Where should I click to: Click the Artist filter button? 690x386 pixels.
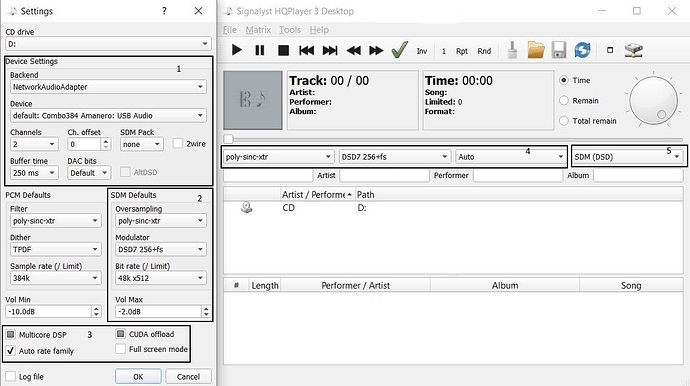click(326, 175)
